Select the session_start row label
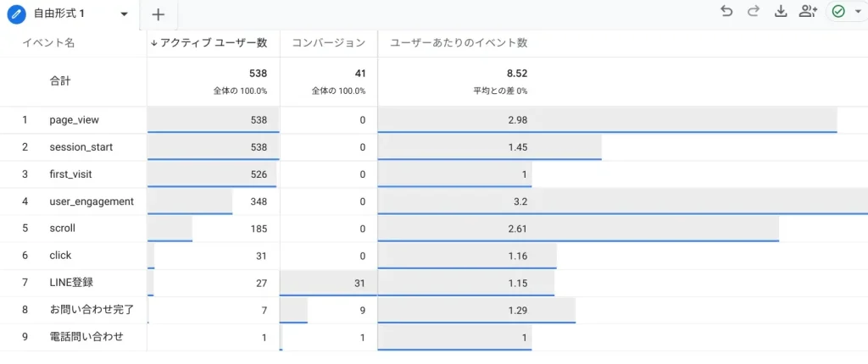This screenshot has height=364, width=868. point(81,147)
